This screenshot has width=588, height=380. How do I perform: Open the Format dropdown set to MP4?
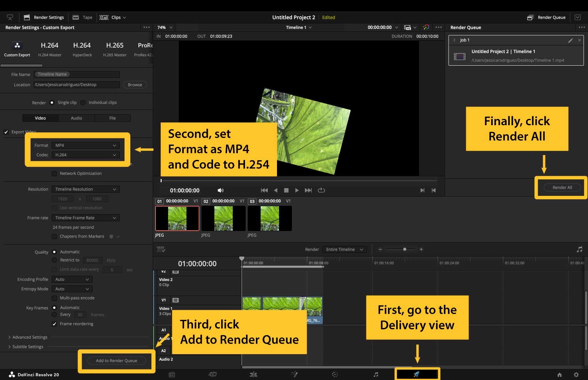(x=85, y=145)
